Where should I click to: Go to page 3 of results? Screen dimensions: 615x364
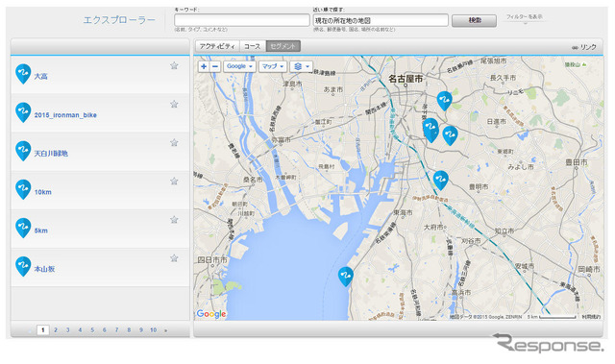pyautogui.click(x=68, y=330)
